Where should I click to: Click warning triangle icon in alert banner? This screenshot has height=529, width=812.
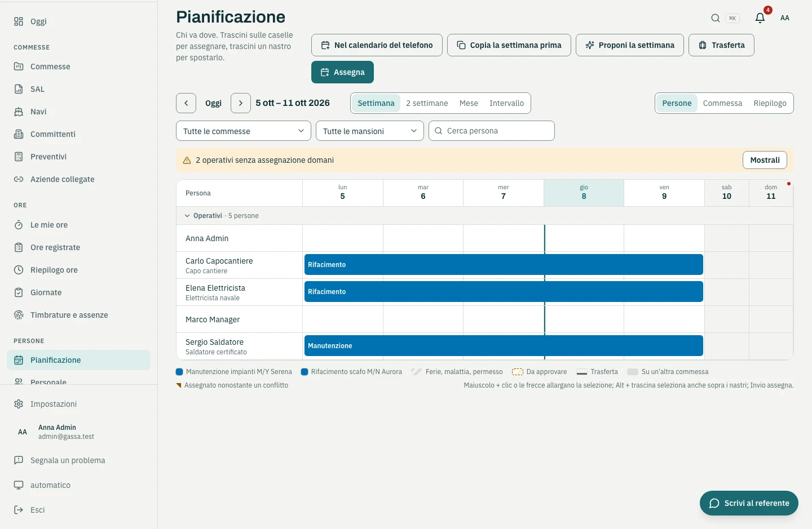[187, 160]
